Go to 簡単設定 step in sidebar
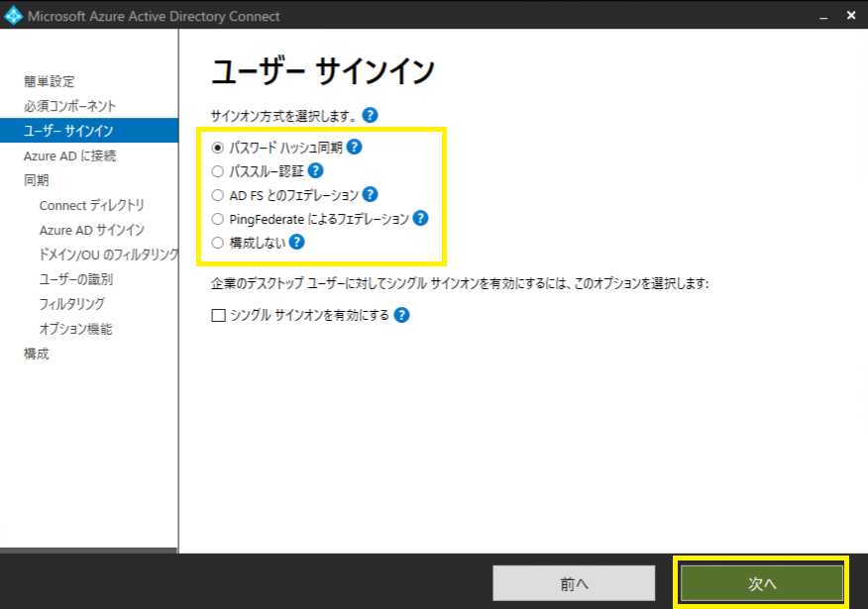This screenshot has width=868, height=609. pos(49,81)
